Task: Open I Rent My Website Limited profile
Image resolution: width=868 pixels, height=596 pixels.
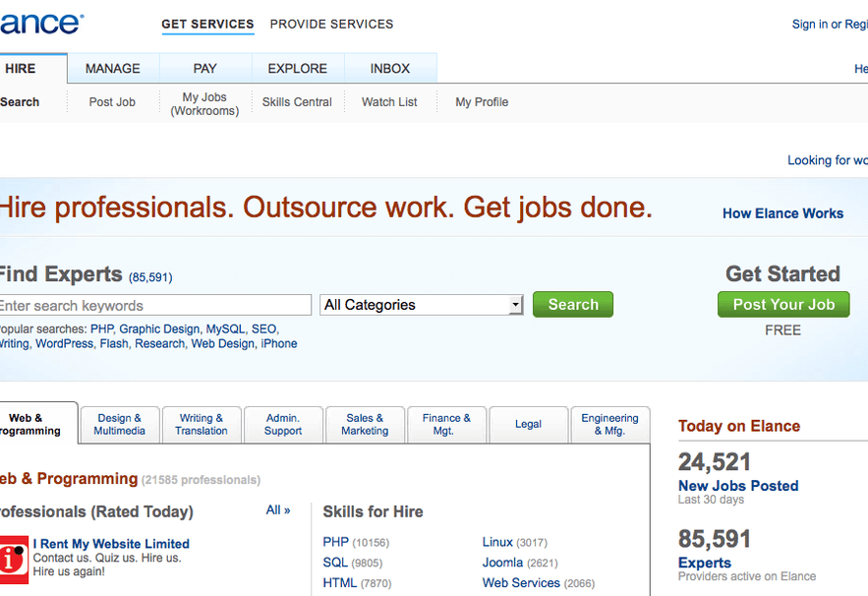Action: (x=111, y=544)
